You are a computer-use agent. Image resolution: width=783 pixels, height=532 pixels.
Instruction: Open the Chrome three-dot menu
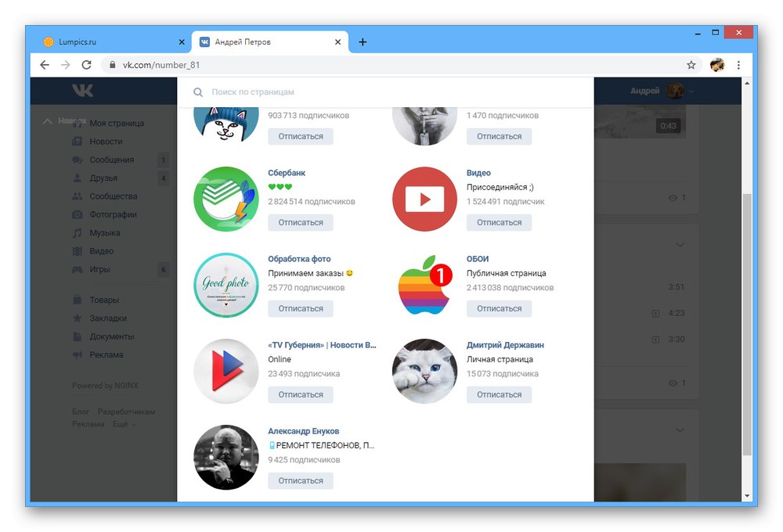pos(738,65)
